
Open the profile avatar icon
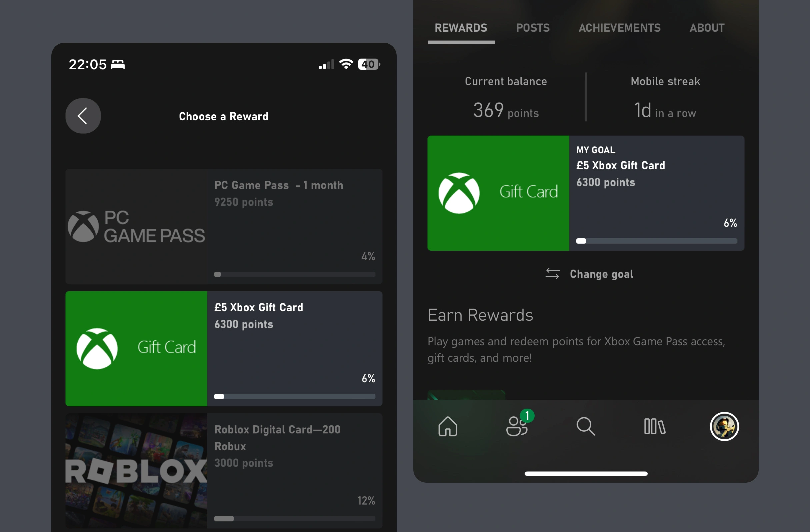tap(724, 426)
